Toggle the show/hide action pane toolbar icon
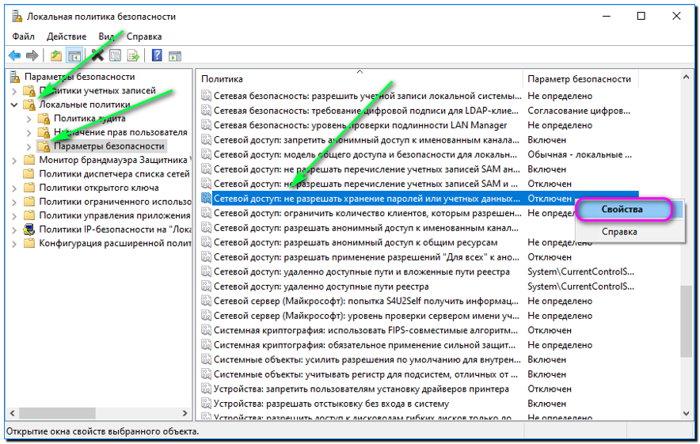700x444 pixels. 175,56
